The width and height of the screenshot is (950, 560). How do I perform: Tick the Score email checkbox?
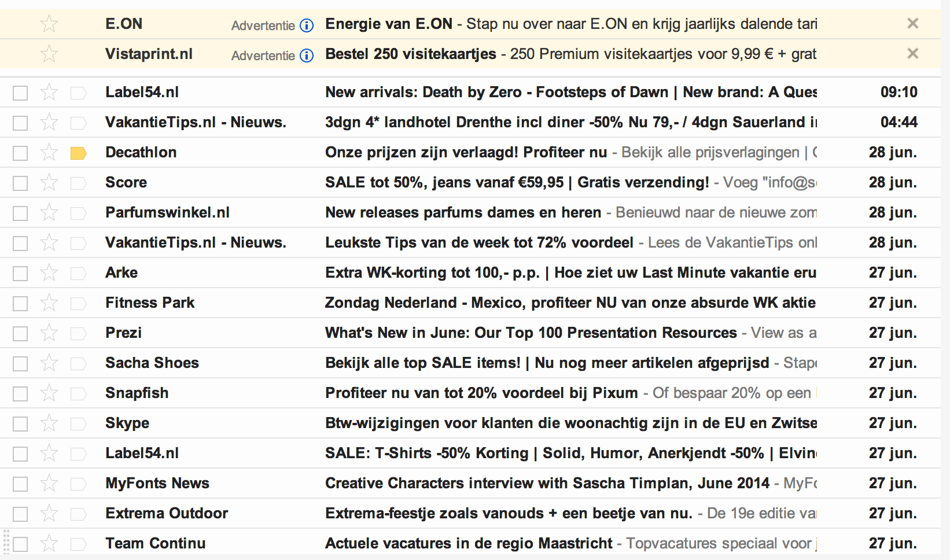[20, 183]
